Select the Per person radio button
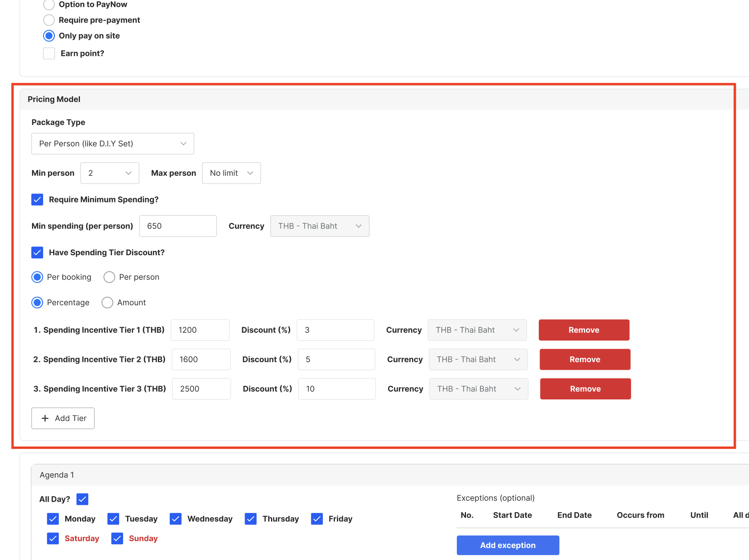This screenshot has width=749, height=560. [x=109, y=277]
